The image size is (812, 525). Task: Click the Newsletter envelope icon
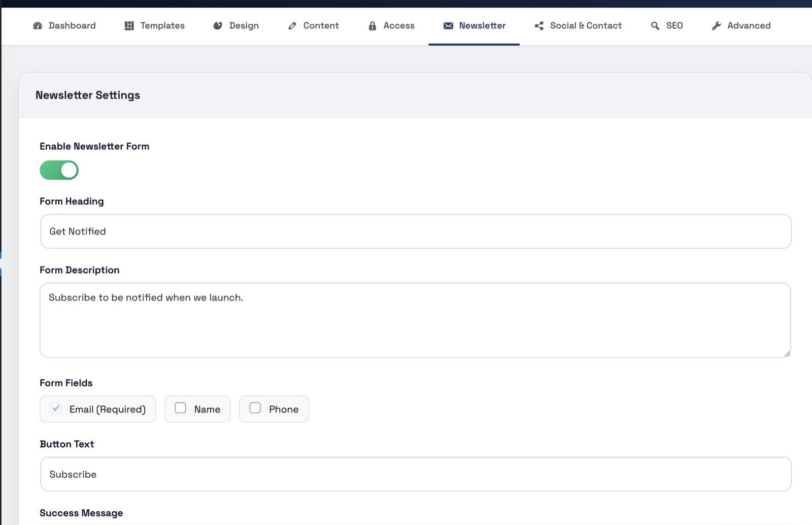tap(448, 25)
